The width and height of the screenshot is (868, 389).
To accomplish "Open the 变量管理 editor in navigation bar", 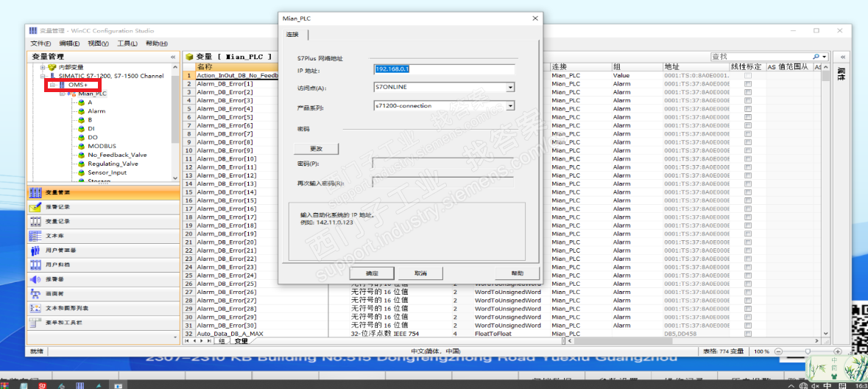I will (x=104, y=193).
